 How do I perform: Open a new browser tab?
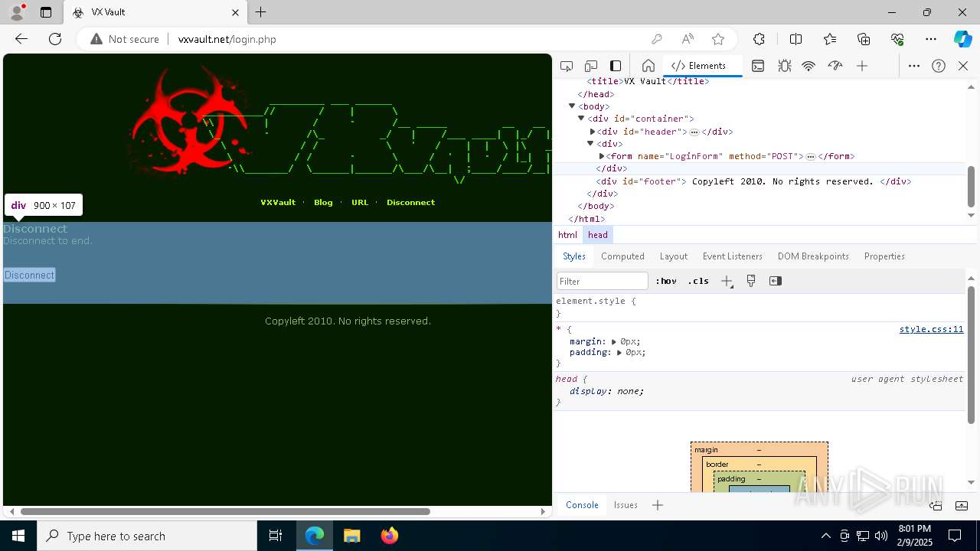pos(261,12)
